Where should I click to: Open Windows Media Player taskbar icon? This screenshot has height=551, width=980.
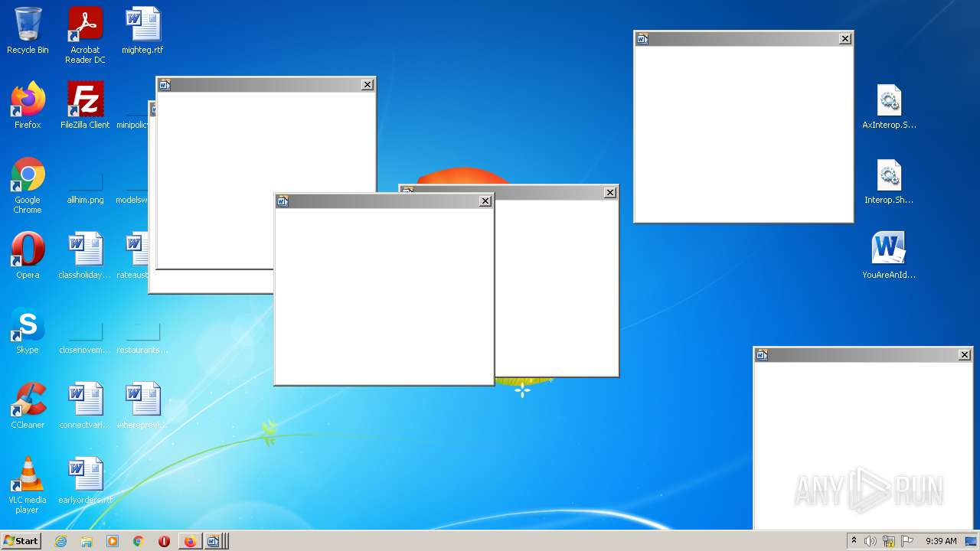[113, 541]
